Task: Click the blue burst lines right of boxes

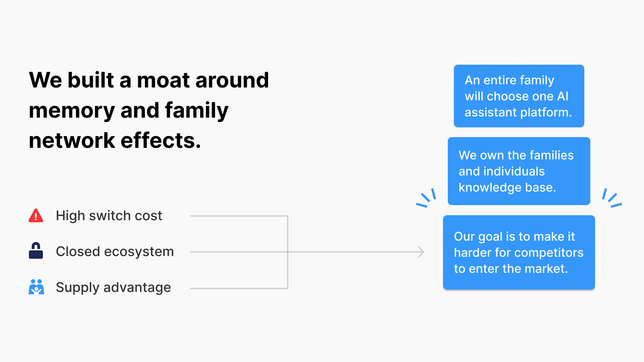Action: 612,198
